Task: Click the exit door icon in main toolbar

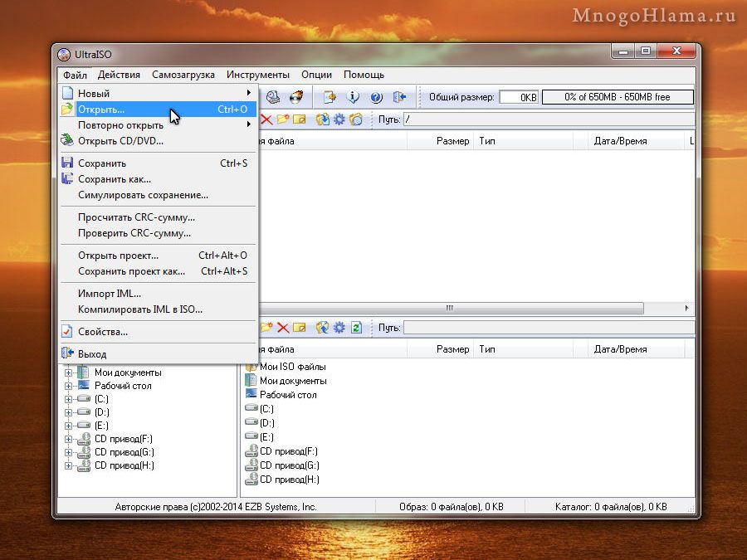Action: tap(400, 97)
